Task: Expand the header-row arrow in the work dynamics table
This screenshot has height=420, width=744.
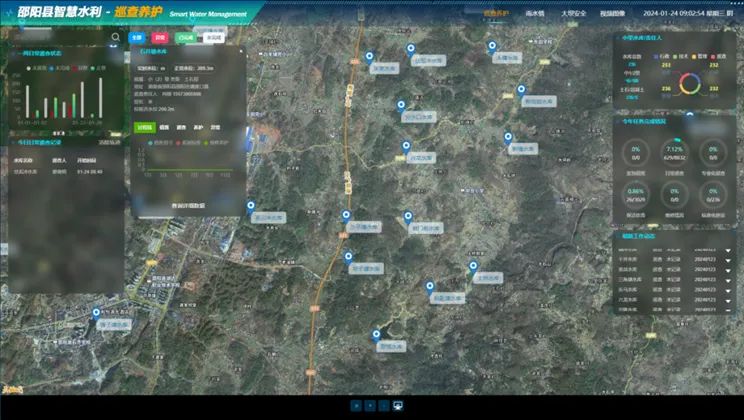Action: [x=728, y=251]
